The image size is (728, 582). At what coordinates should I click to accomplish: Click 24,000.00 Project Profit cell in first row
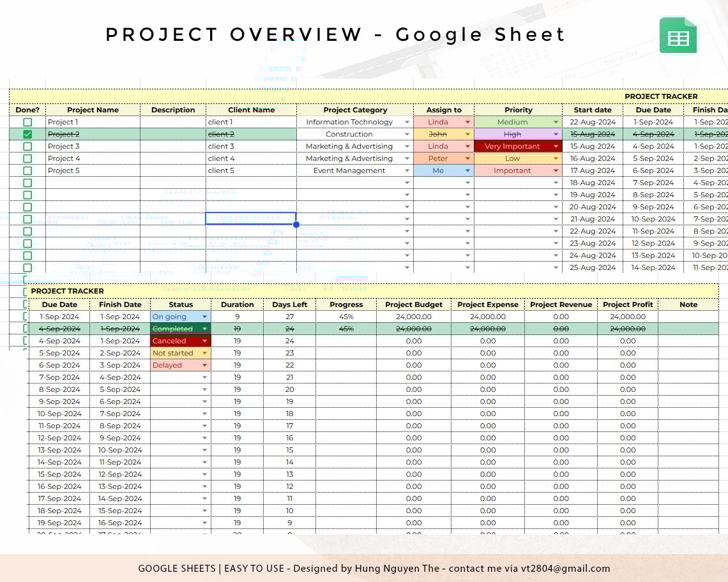coord(628,317)
